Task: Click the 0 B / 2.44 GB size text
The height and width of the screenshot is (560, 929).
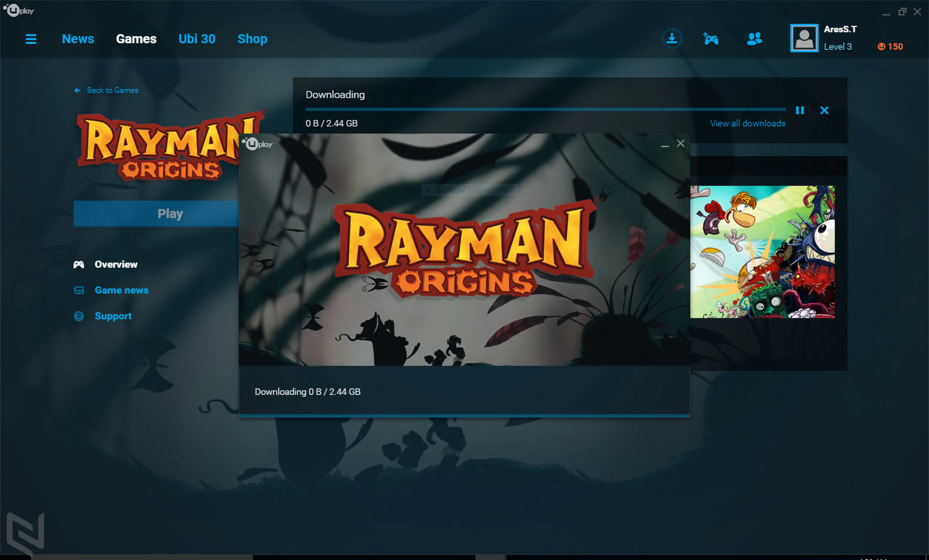Action: [x=332, y=123]
